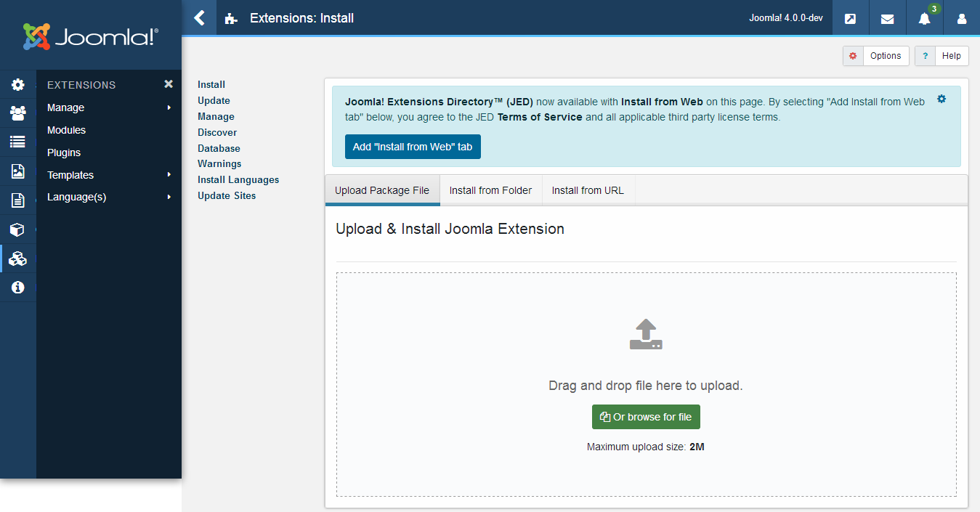Switch to the Install from Folder tab
Screen dimensions: 980x512
[x=490, y=190]
